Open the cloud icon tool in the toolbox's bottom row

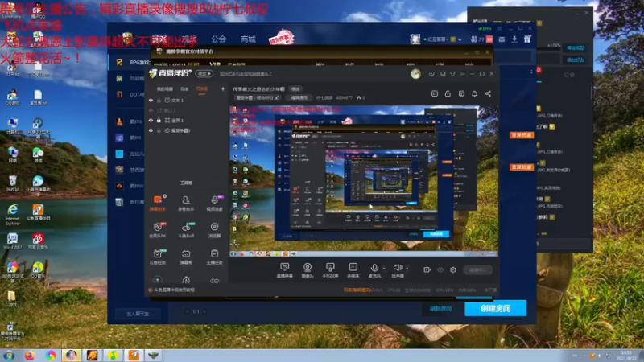point(214,280)
